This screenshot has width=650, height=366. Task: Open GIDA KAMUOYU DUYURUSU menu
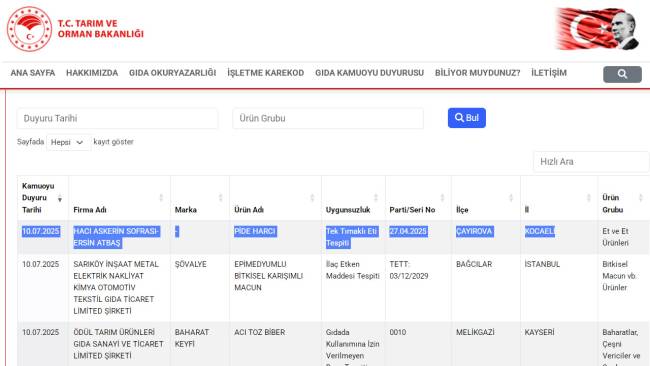pyautogui.click(x=369, y=73)
